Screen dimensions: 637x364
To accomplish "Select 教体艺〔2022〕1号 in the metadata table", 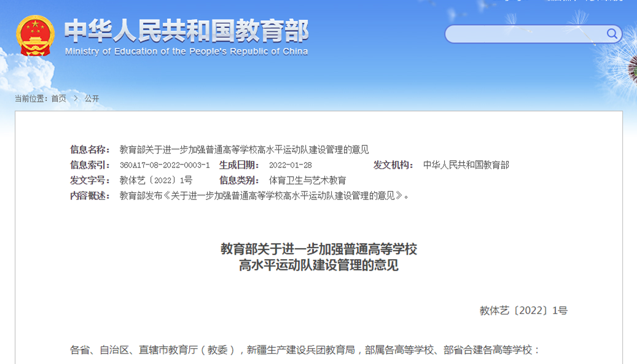I will pyautogui.click(x=156, y=180).
